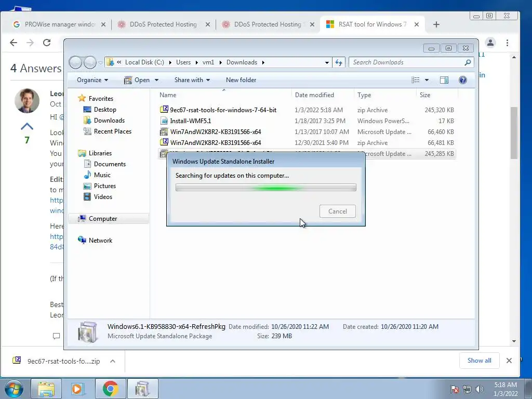The width and height of the screenshot is (532, 399).
Task: Open the Windows Start menu
Action: (x=14, y=389)
